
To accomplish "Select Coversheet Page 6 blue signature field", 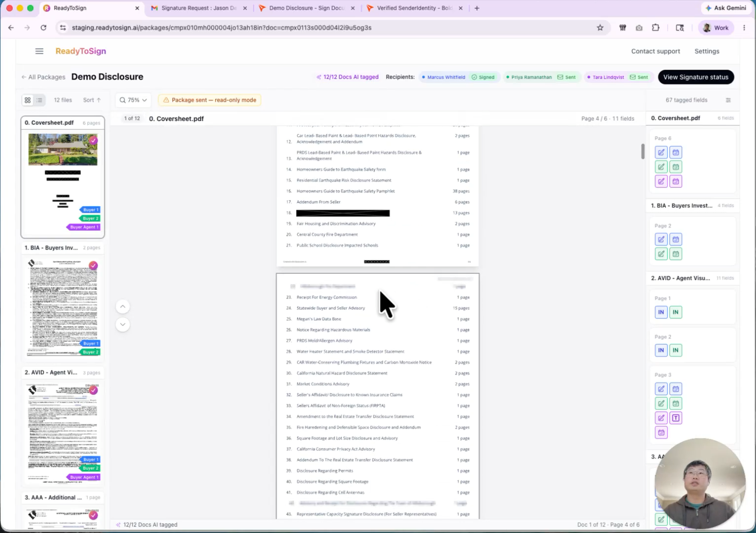I will point(661,152).
